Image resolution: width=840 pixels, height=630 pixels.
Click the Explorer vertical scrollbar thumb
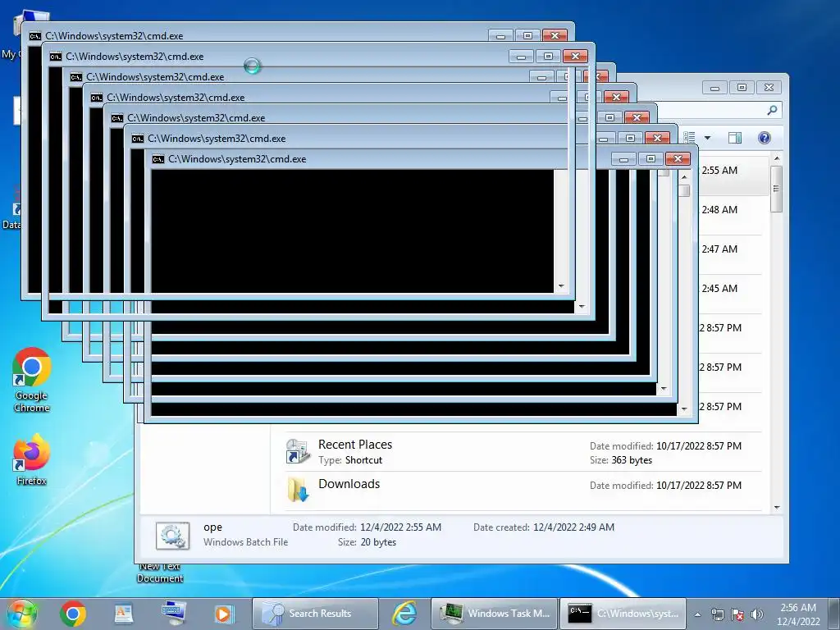[777, 189]
